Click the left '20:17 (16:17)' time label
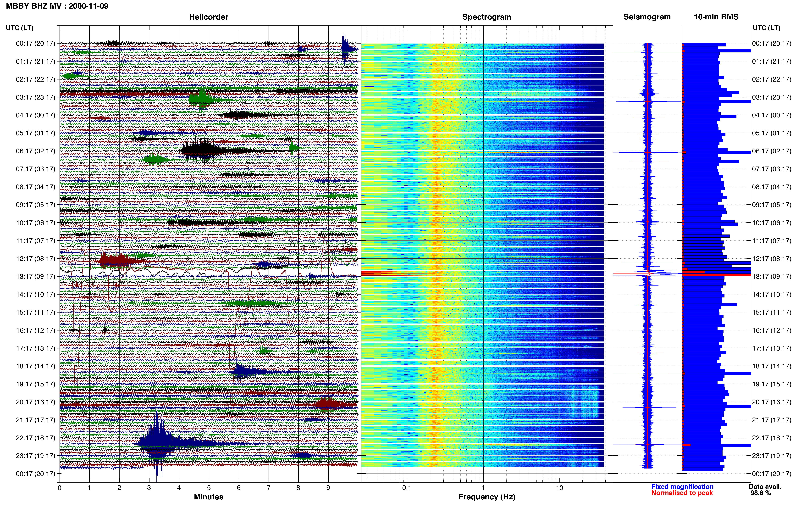 [x=36, y=402]
